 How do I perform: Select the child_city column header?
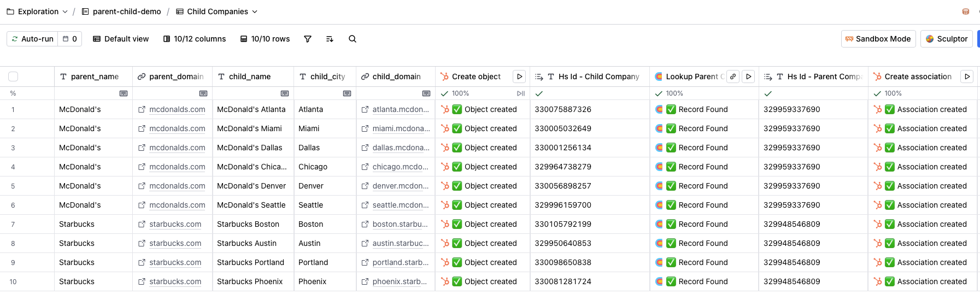[x=325, y=77]
